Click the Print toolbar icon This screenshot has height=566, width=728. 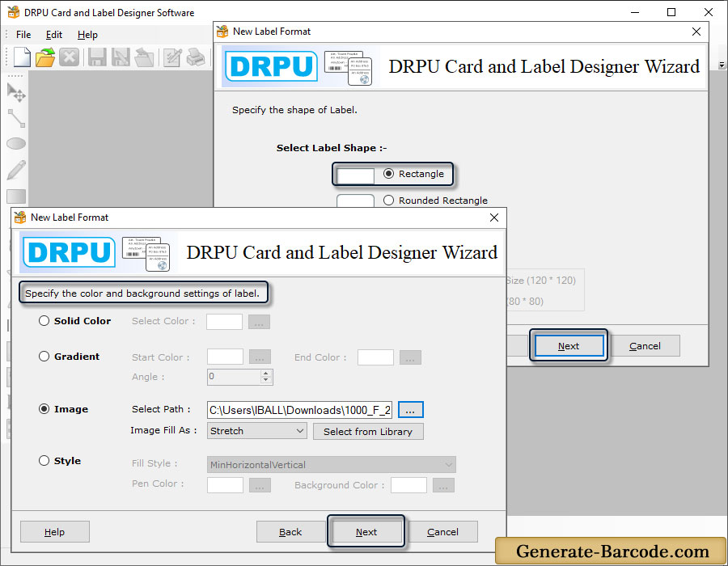point(196,57)
